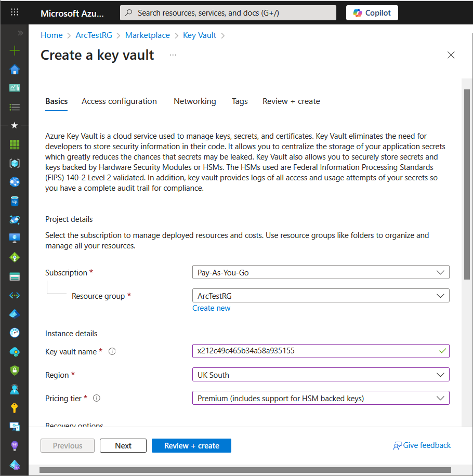The image size is (473, 476).
Task: Open the green grid All resources icon
Action: (x=15, y=144)
